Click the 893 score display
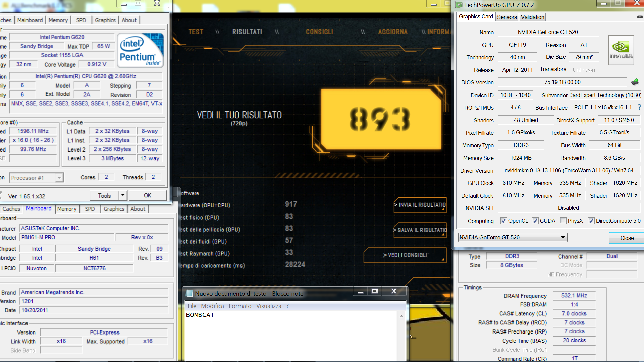This screenshot has width=644, height=362. click(380, 119)
